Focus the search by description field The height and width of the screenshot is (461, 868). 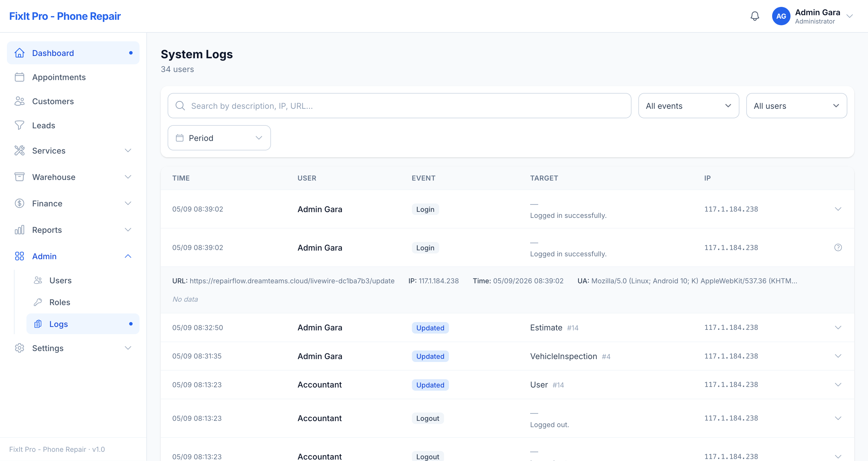tap(399, 106)
